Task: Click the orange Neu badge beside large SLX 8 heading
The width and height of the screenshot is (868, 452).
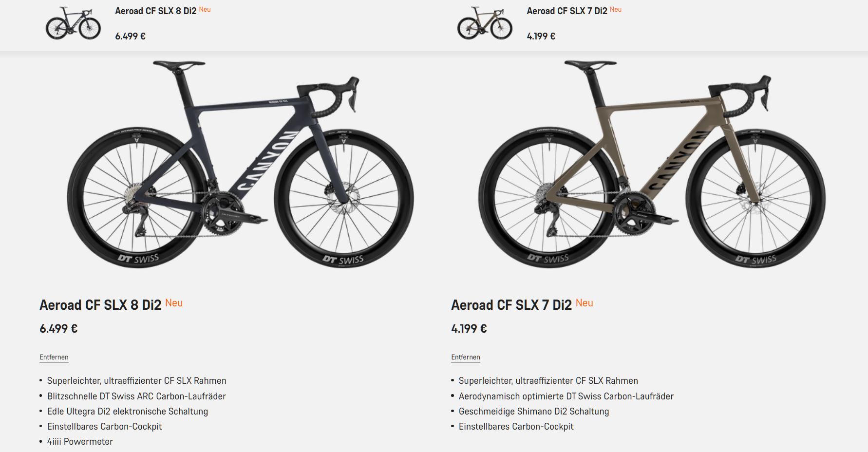Action: (x=174, y=303)
